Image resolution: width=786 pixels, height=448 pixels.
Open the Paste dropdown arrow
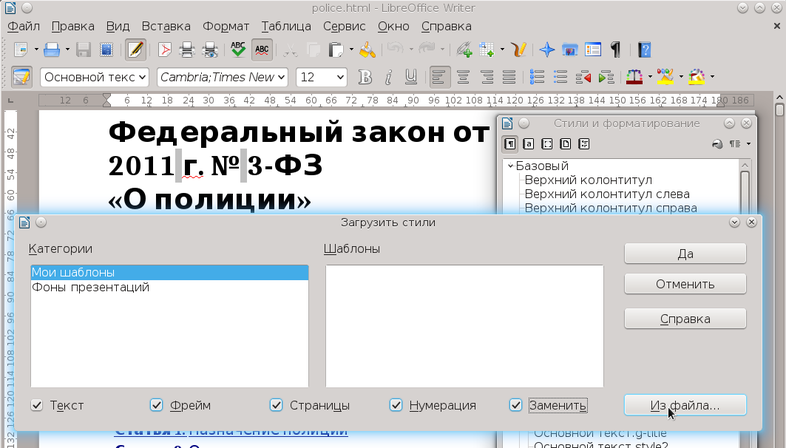[351, 50]
